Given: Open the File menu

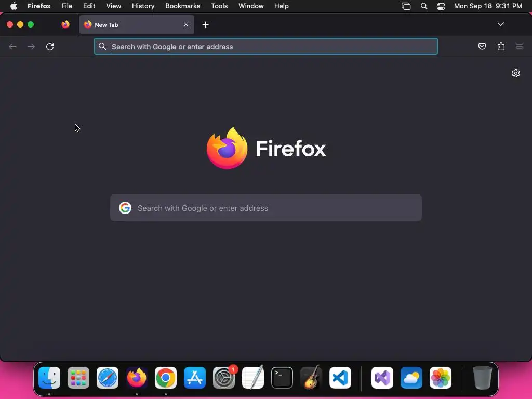Looking at the screenshot, I should [x=67, y=6].
